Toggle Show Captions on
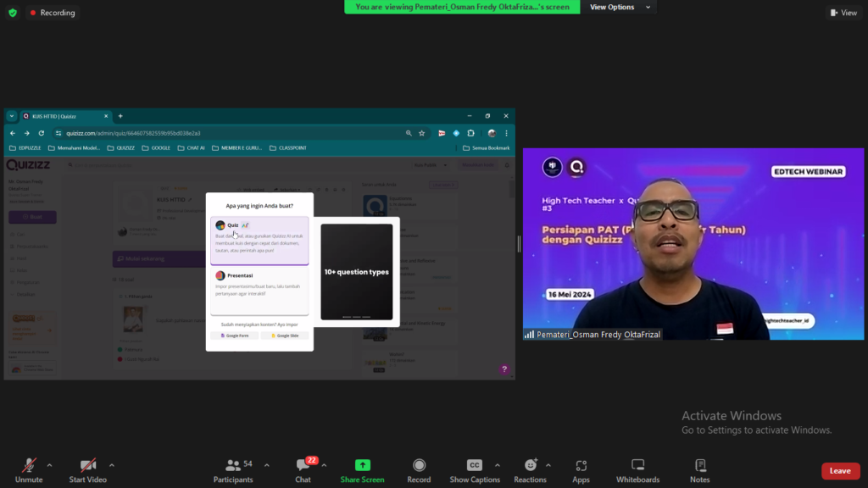The width and height of the screenshot is (868, 488). coord(474,466)
